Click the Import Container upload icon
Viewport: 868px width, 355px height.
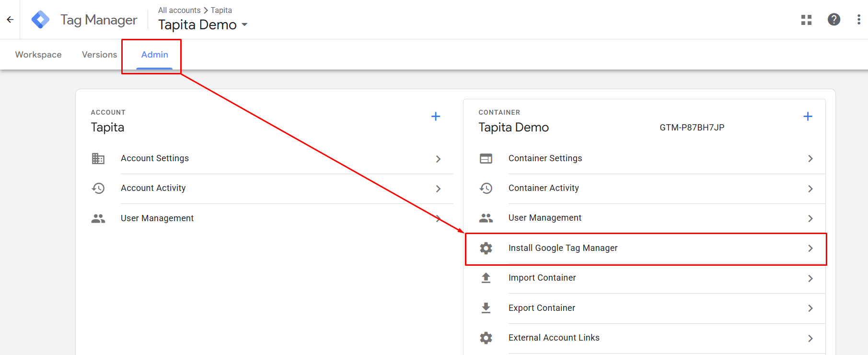point(486,278)
